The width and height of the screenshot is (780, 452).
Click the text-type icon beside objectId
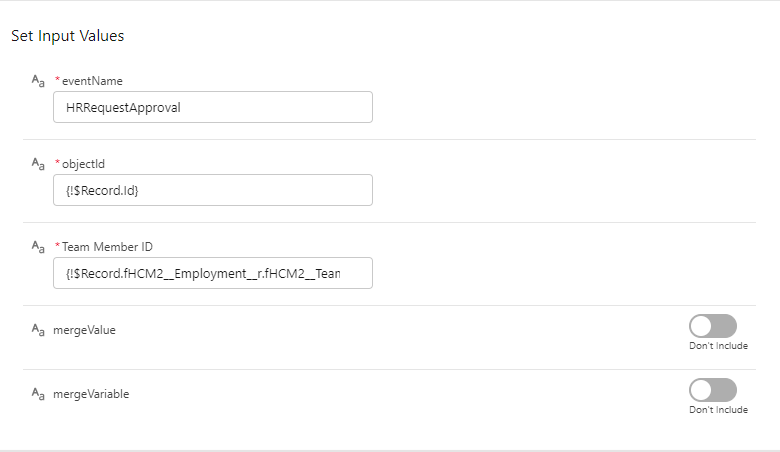coord(38,164)
